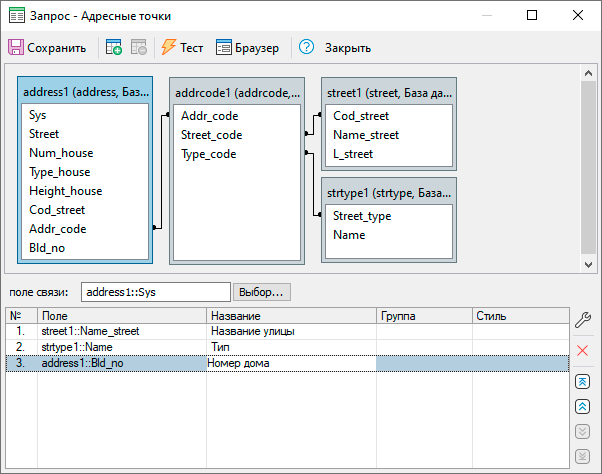Screen dimensions: 602x474
Task: Click the Выбор... button
Action: [261, 292]
